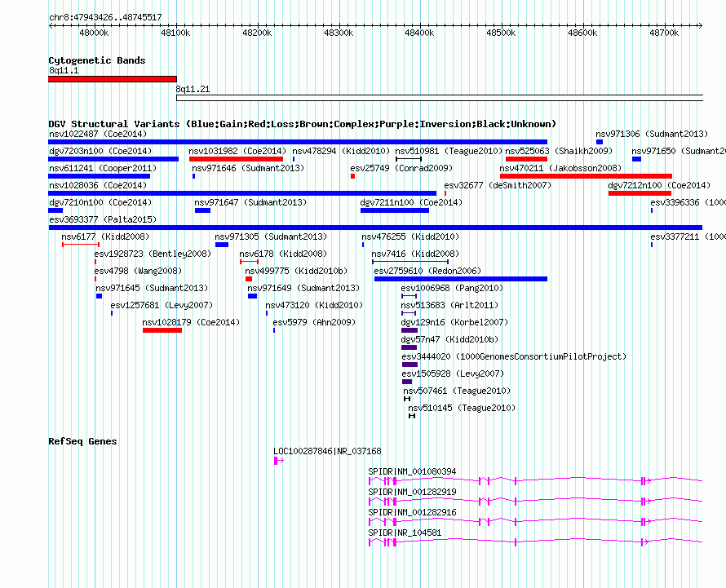Click nsv499775 (Kidd2010b) variant label
This screenshot has width=726, height=588.
296,271
